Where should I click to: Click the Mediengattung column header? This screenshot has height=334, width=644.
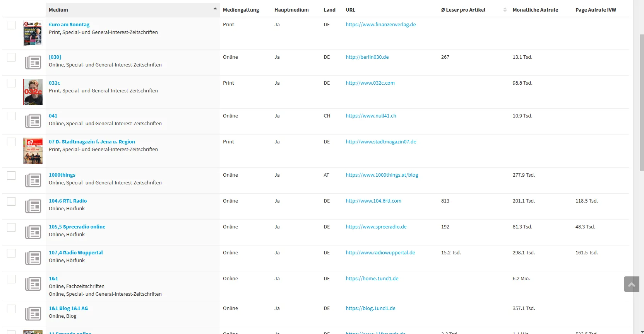coord(241,10)
